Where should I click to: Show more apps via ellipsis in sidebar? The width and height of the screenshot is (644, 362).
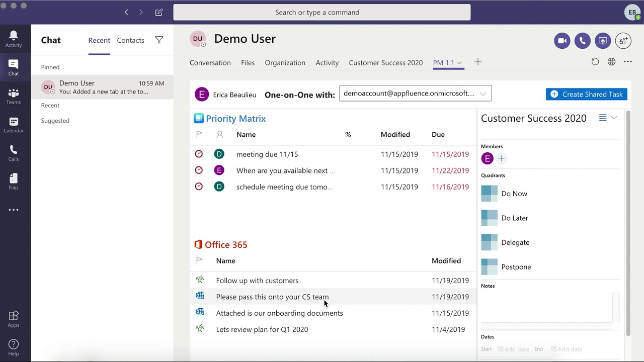click(14, 210)
